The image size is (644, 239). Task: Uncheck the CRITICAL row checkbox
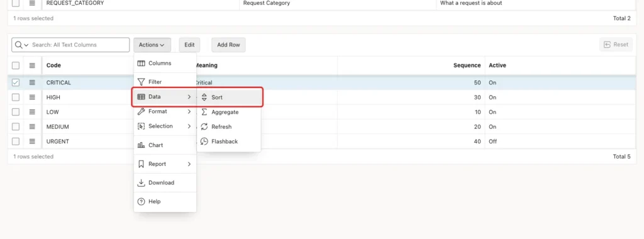[x=16, y=82]
